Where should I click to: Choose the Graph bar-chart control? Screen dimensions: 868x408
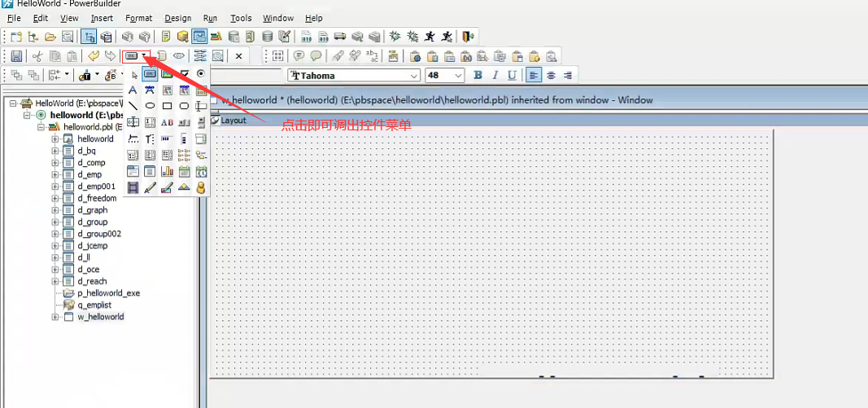tap(167, 171)
